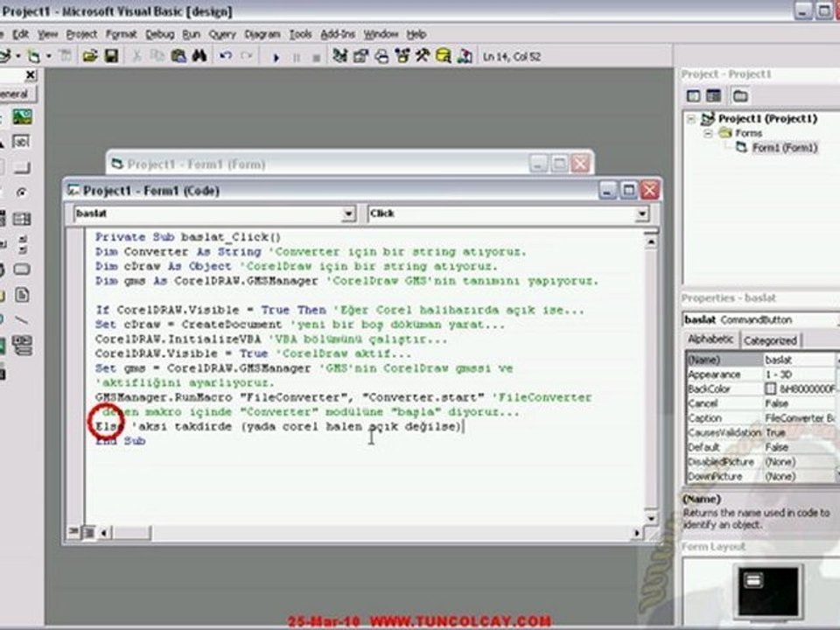Pick the Data control in the toolbox

pos(22,346)
